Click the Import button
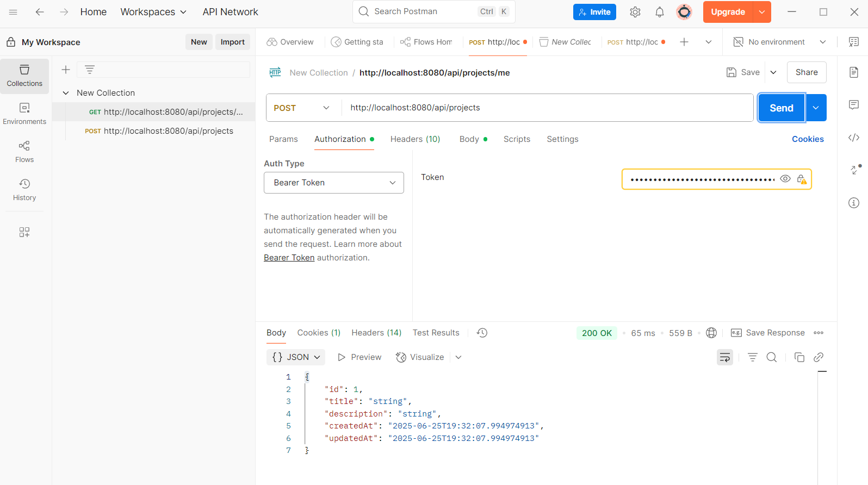The image size is (868, 485). pos(233,42)
